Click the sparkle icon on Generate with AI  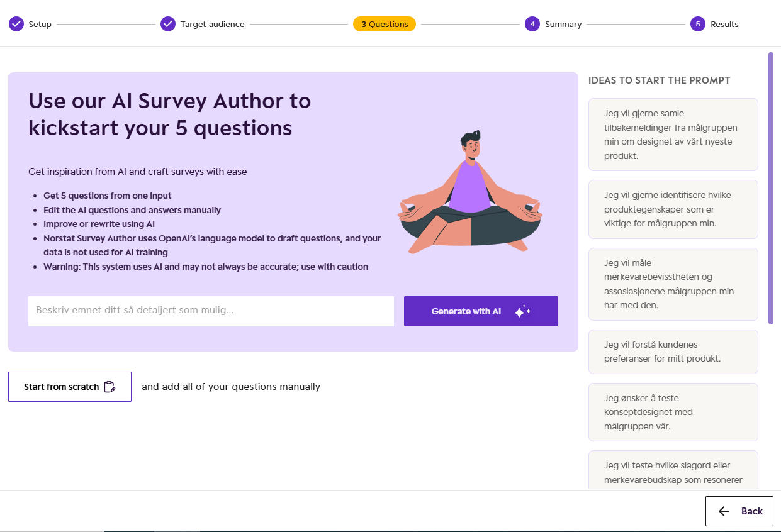click(x=522, y=311)
